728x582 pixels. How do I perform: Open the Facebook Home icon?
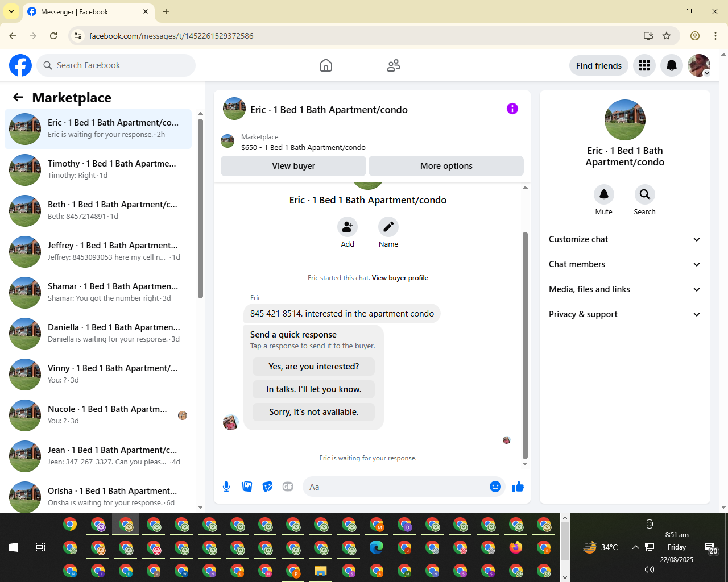point(326,65)
